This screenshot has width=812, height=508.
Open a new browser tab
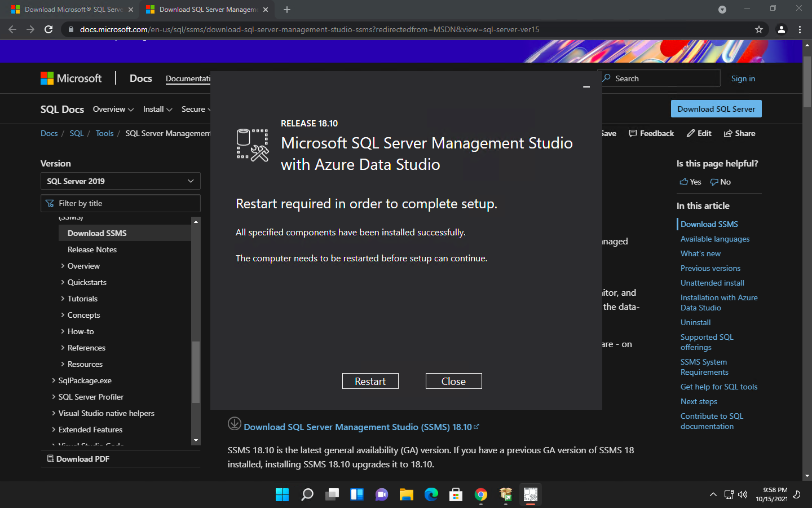coord(287,10)
